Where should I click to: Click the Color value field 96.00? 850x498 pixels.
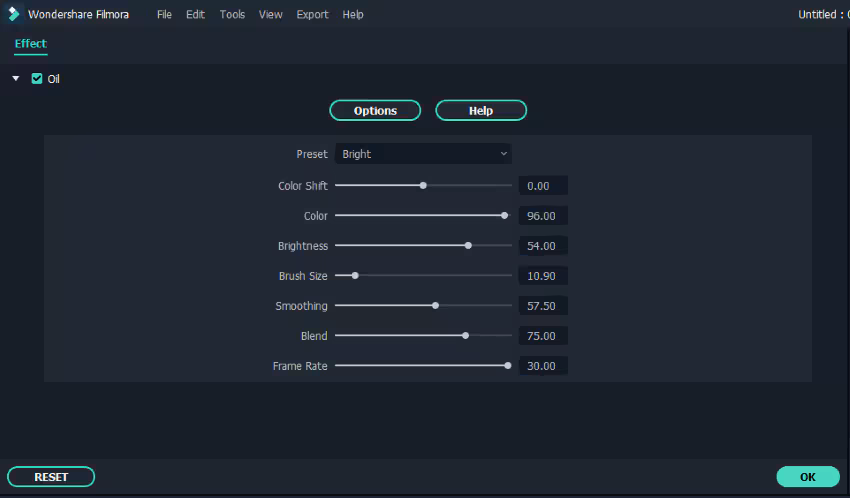543,216
